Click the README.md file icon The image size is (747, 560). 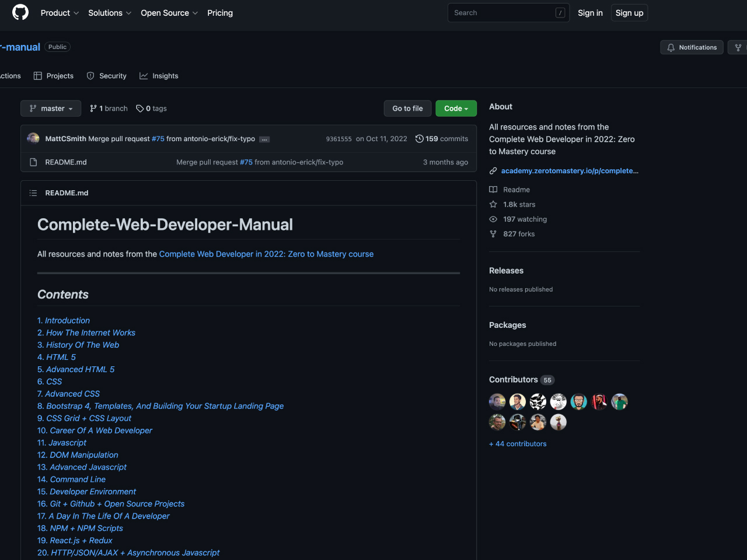(x=33, y=162)
